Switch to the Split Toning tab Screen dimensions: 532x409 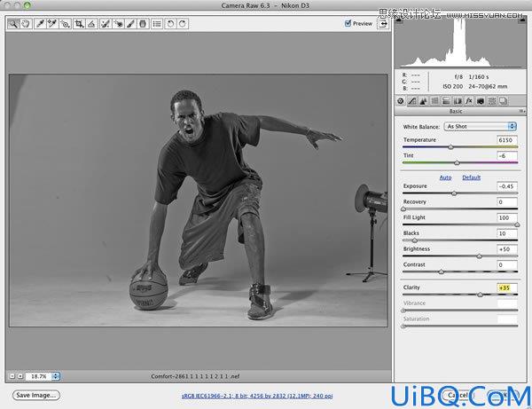446,101
